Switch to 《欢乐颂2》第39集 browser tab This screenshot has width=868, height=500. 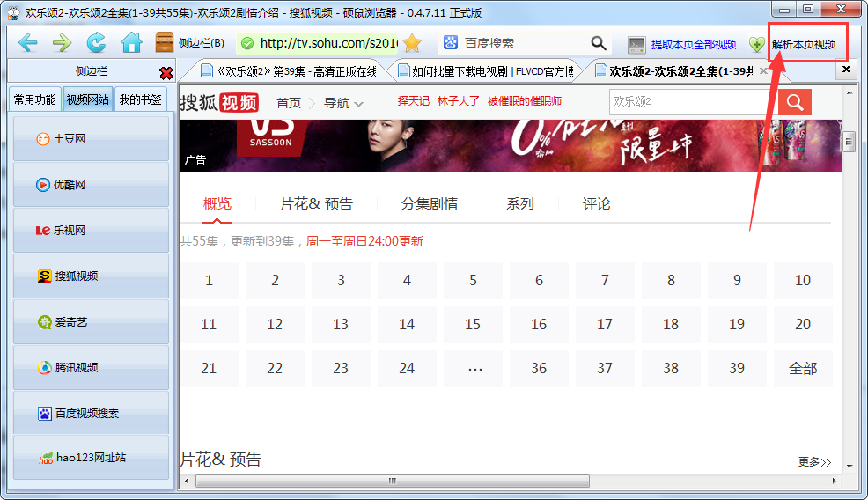[x=288, y=71]
